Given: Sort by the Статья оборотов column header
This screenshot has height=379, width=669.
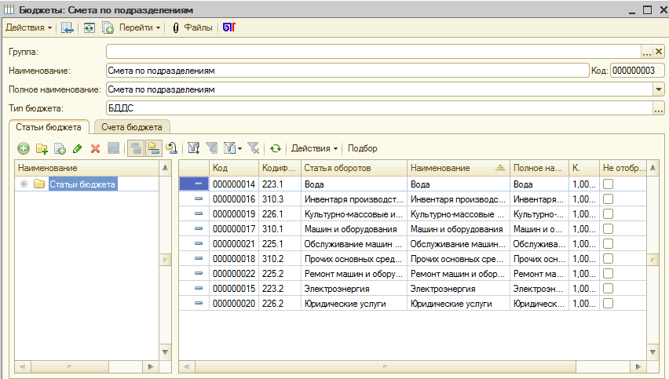Looking at the screenshot, I should [354, 168].
